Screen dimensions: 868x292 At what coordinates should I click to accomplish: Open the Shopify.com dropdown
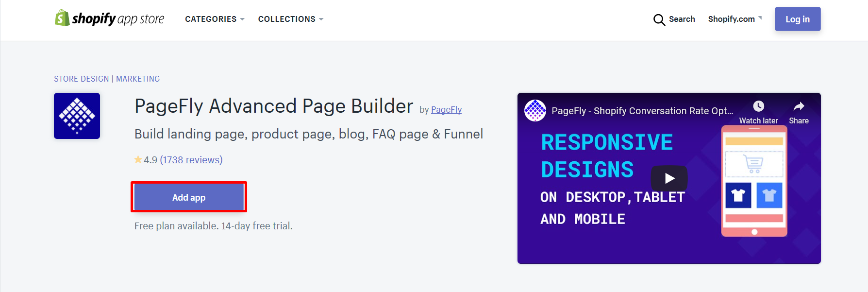(735, 19)
